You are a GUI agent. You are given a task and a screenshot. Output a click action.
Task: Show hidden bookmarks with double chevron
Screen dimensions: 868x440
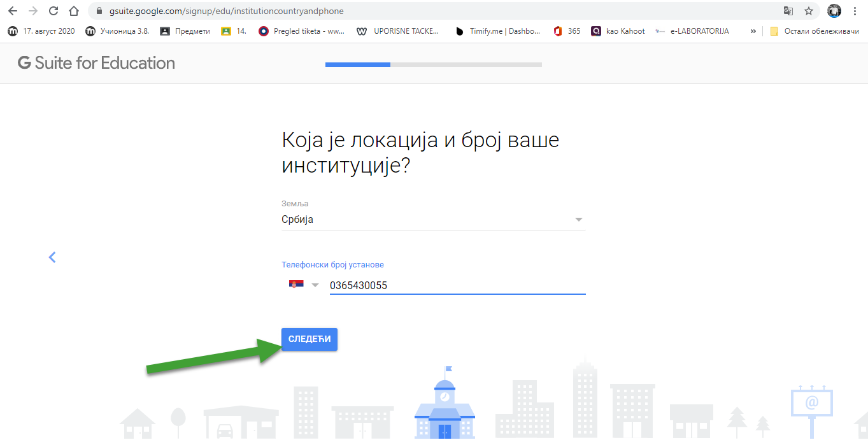pos(753,31)
